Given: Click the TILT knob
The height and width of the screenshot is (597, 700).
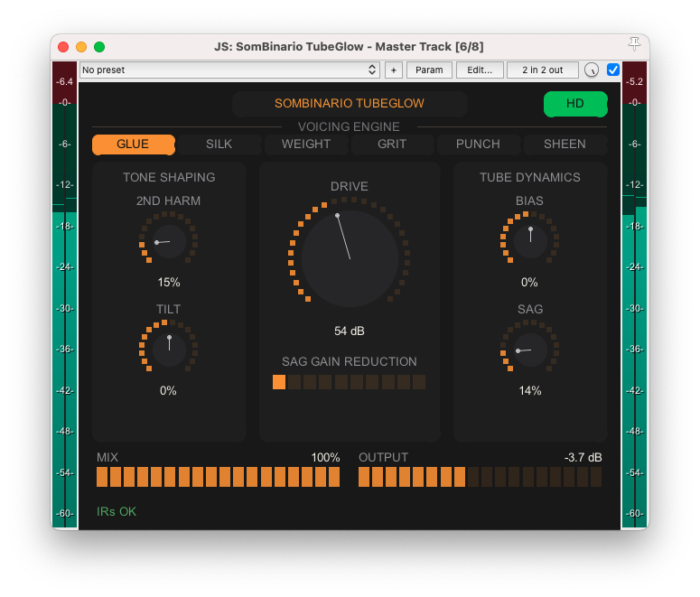Looking at the screenshot, I should click(169, 350).
